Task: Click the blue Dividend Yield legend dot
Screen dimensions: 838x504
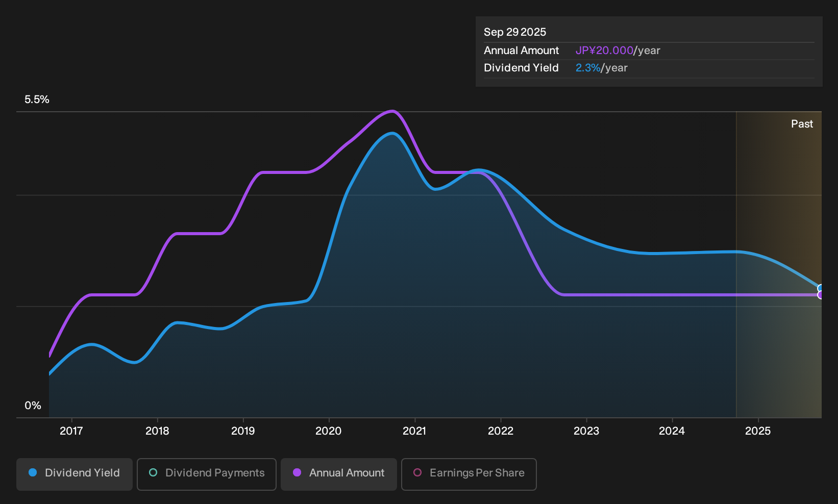Action: click(x=33, y=473)
